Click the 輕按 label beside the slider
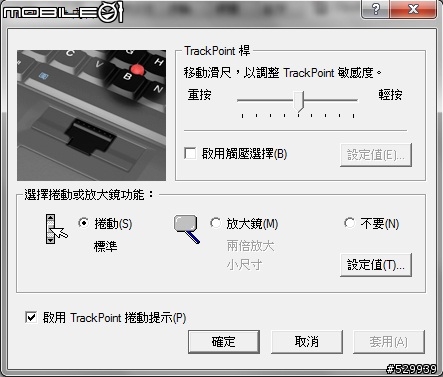Screen dimensions: 443x377 (x=390, y=95)
